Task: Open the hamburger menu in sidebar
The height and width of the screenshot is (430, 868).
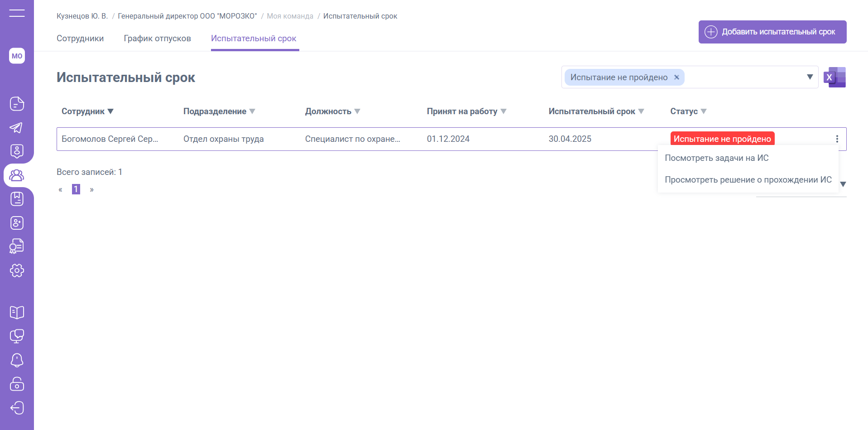Action: tap(17, 13)
